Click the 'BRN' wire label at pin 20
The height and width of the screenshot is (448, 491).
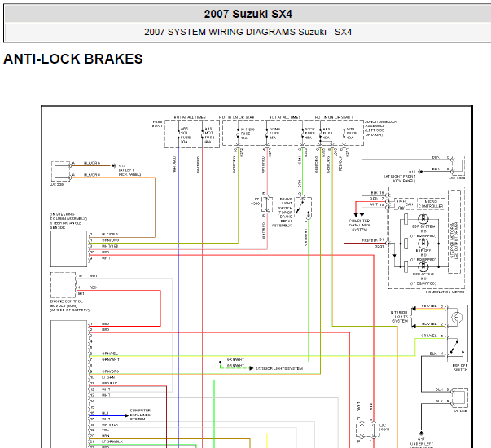point(105,436)
